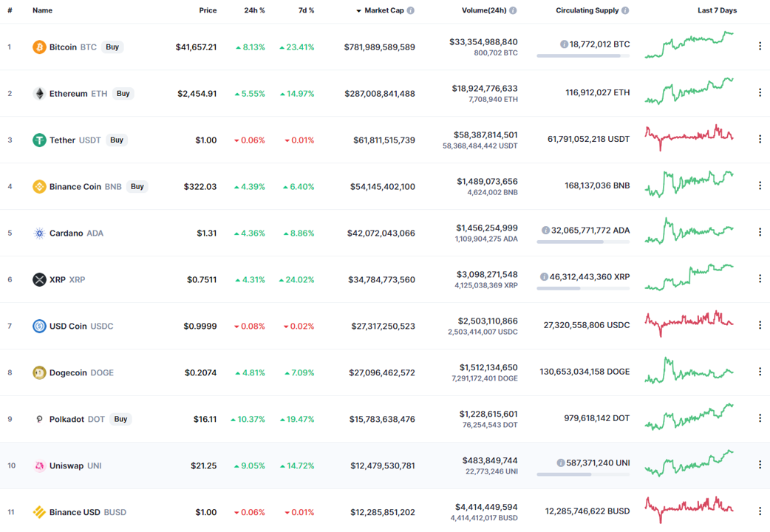
Task: Open Volume(24h) info tooltip icon
Action: click(513, 10)
